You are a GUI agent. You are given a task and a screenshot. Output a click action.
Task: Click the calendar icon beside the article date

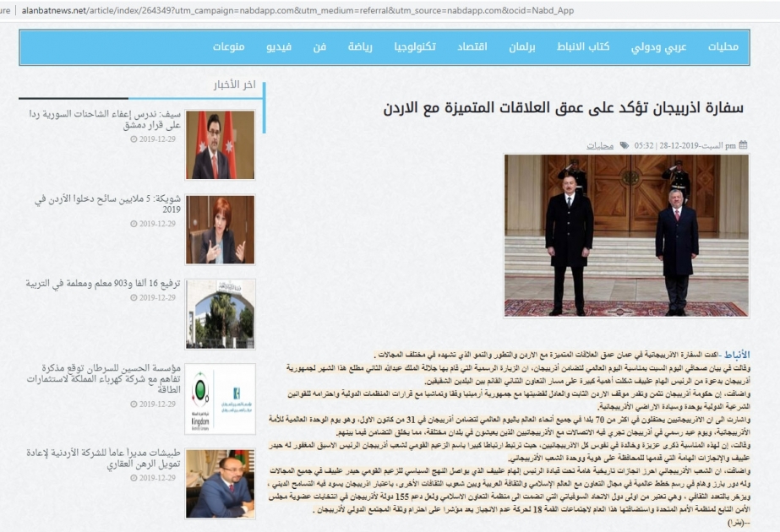click(x=743, y=145)
